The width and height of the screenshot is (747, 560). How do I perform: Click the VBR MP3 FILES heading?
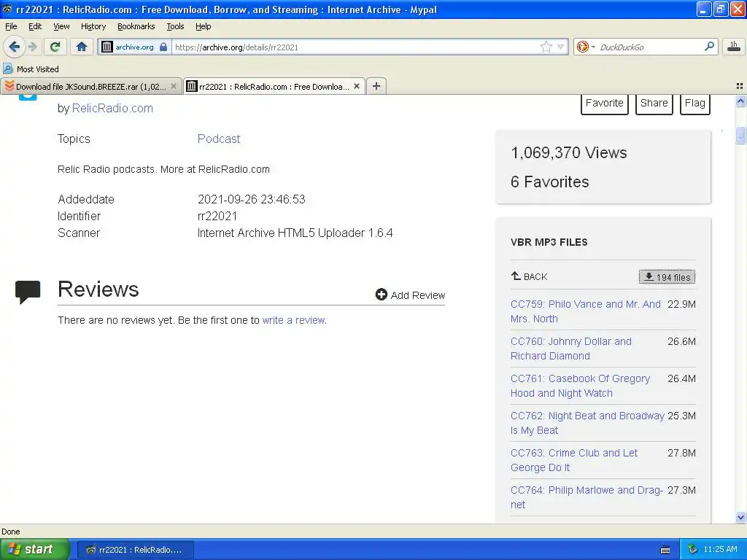[549, 242]
